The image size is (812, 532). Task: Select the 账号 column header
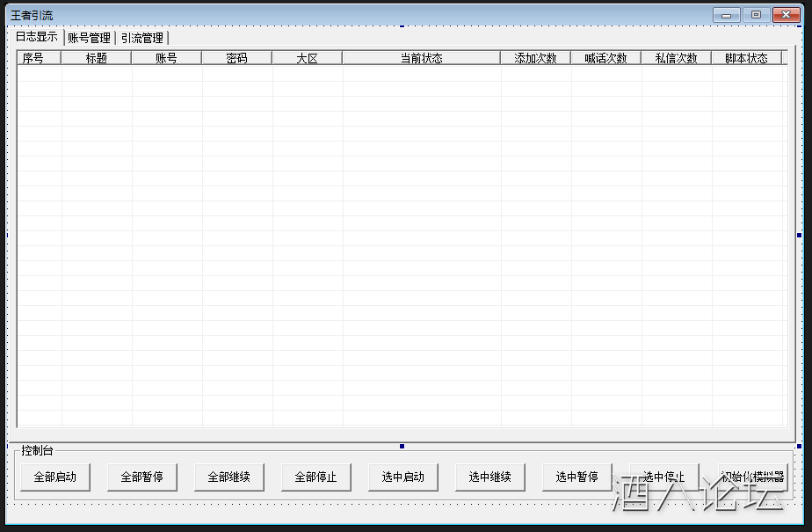point(166,58)
